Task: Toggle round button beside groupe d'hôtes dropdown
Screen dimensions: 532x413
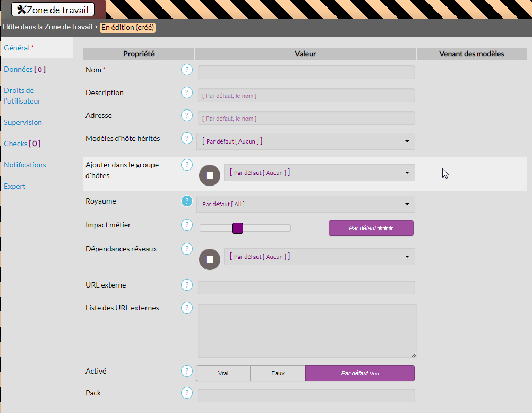Action: pos(210,175)
